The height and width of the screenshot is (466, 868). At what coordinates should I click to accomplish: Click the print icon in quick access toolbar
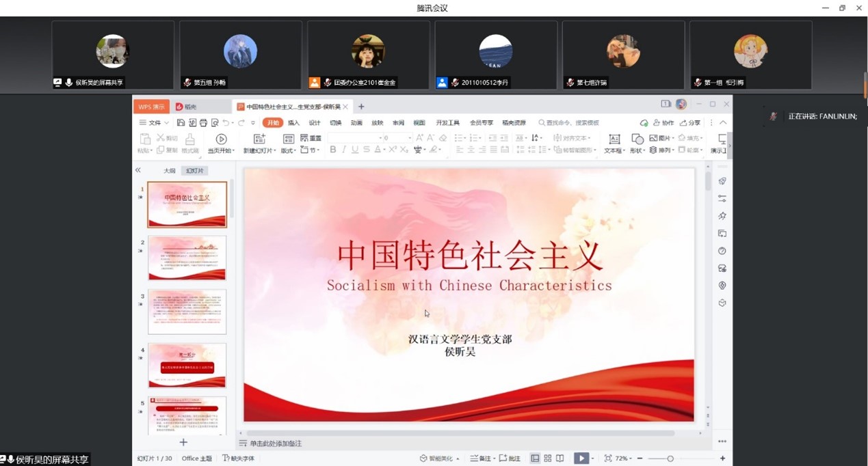coord(203,123)
